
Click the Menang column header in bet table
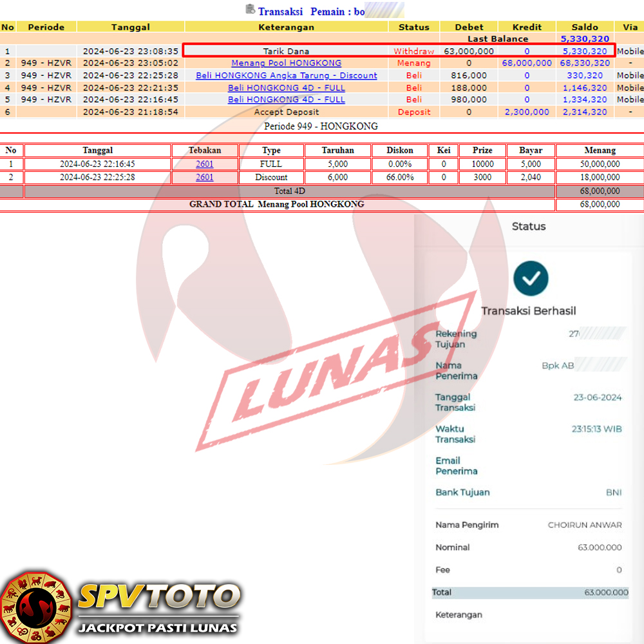pos(599,150)
